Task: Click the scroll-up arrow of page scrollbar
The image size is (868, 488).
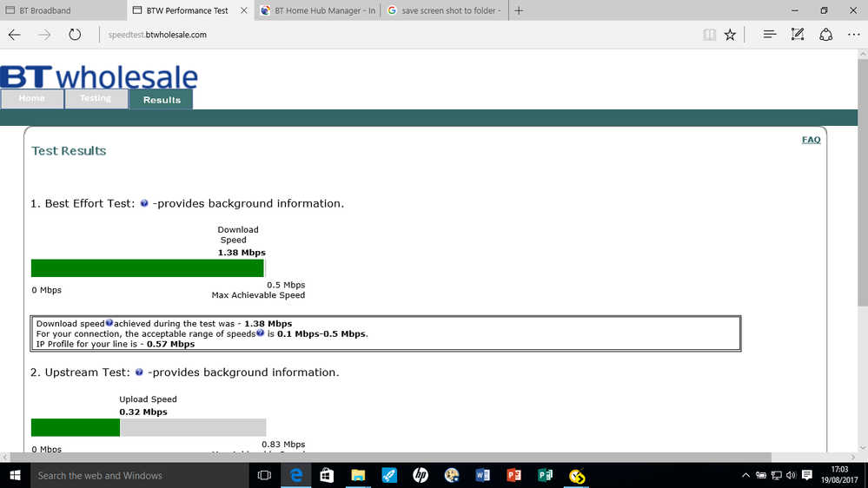Action: point(863,54)
